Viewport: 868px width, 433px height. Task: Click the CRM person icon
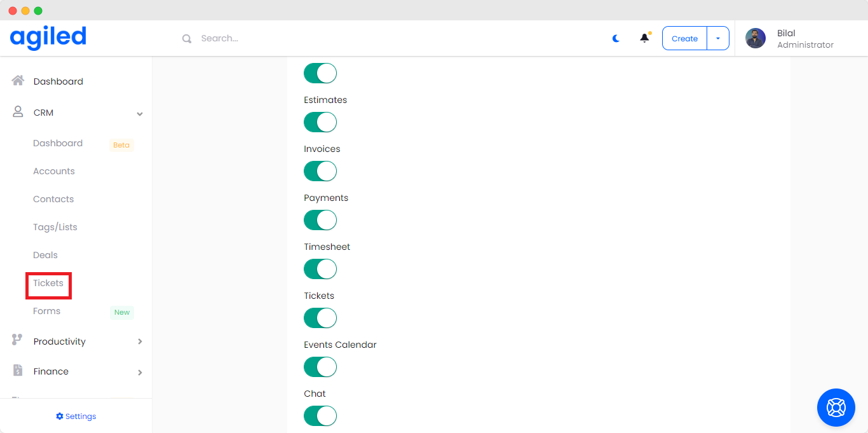click(18, 112)
